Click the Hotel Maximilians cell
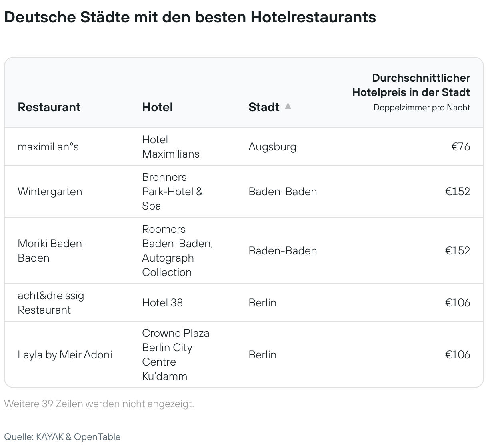The width and height of the screenshot is (488, 448). (x=171, y=147)
